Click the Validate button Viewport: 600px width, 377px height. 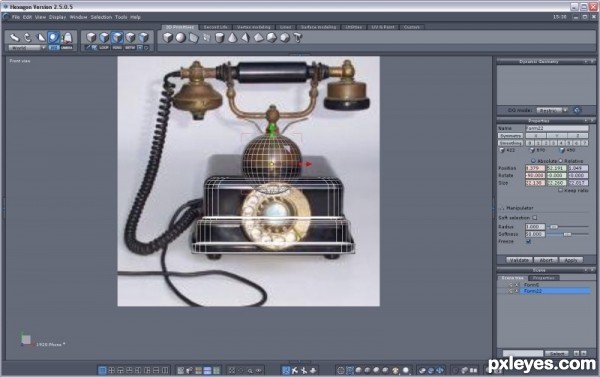point(519,260)
